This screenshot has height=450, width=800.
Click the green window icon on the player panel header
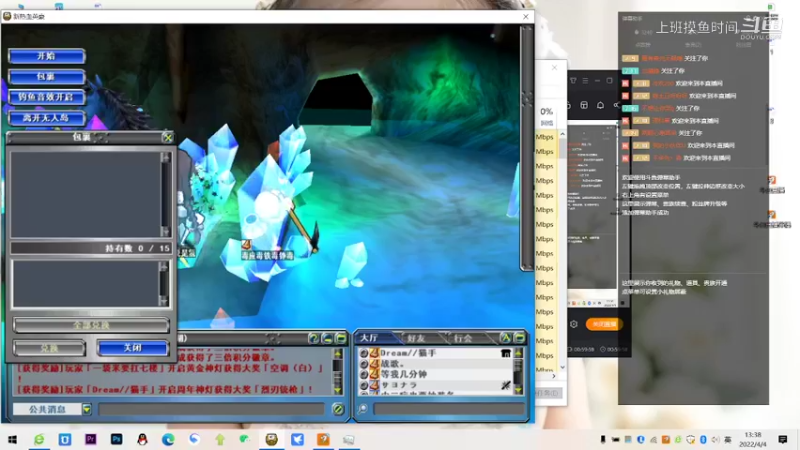coord(519,338)
